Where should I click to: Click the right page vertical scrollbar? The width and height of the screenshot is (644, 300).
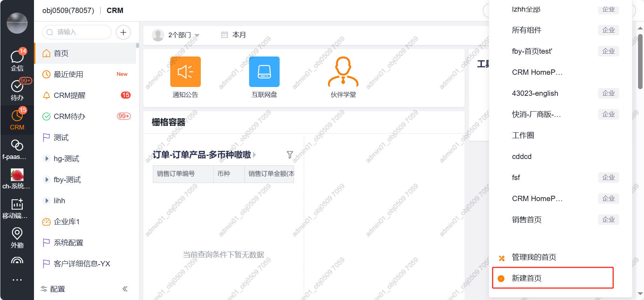click(640, 61)
